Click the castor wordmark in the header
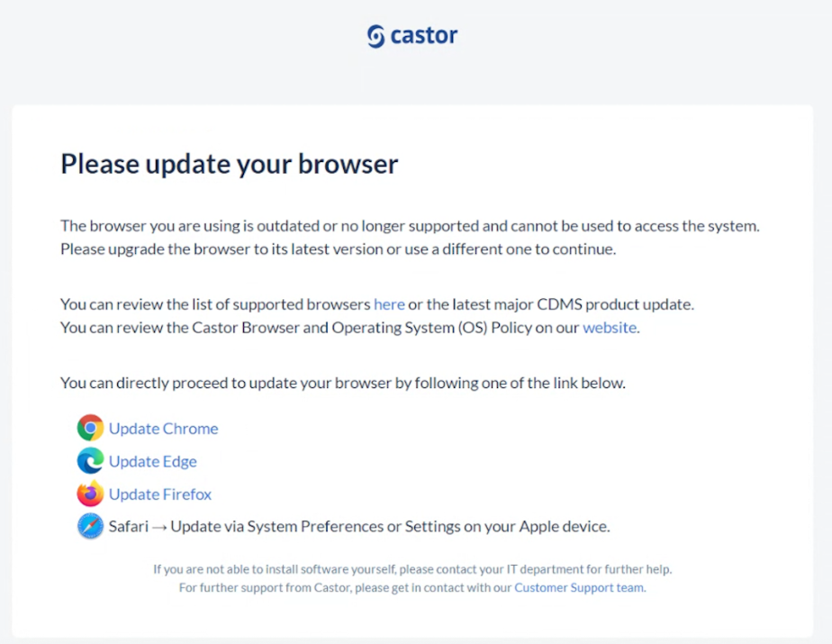 (x=423, y=35)
